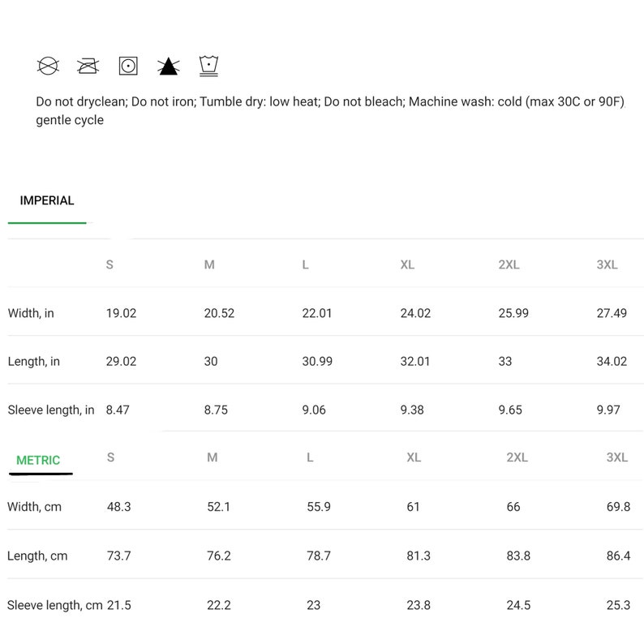Image resolution: width=644 pixels, height=644 pixels.
Task: Click the metric length value 78.7
Action: [x=318, y=556]
